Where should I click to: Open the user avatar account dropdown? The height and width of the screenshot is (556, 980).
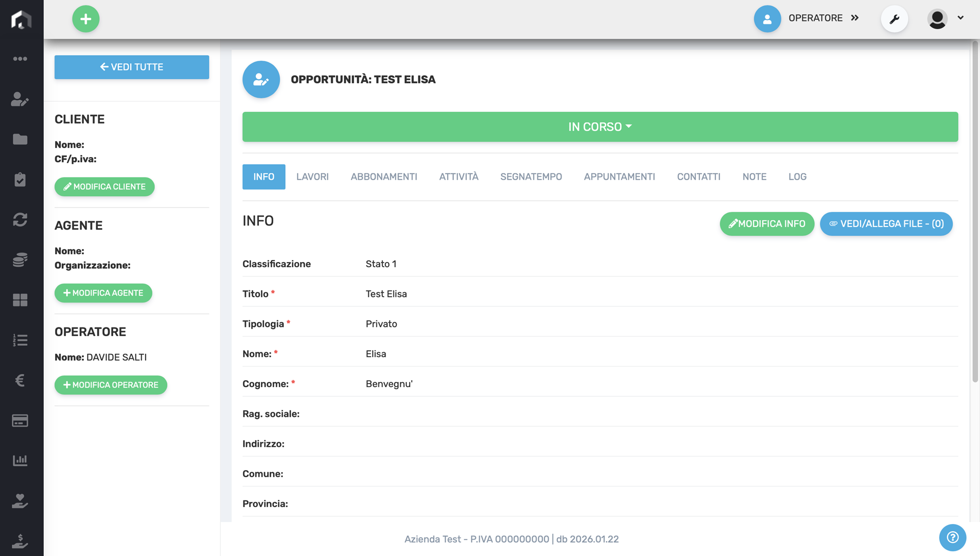tap(945, 19)
